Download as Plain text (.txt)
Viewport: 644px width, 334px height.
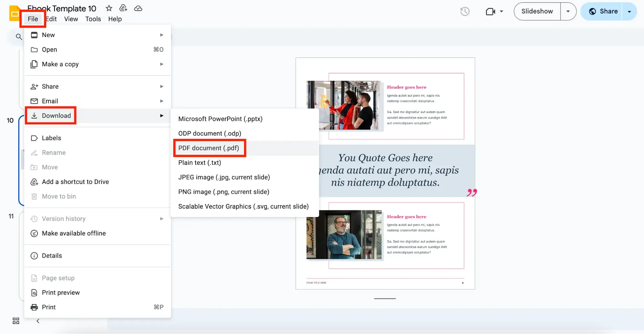click(x=245, y=163)
